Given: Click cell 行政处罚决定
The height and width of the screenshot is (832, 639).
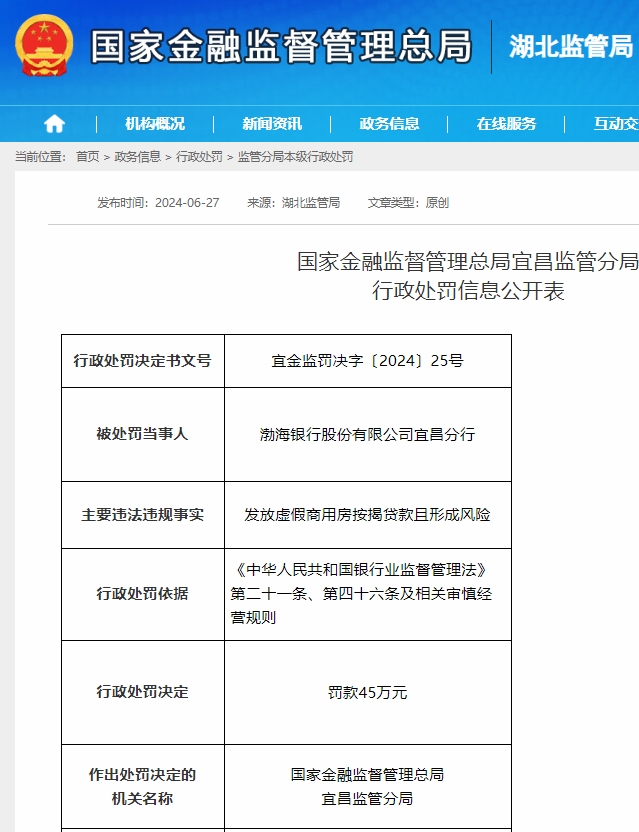Looking at the screenshot, I should pyautogui.click(x=143, y=692).
